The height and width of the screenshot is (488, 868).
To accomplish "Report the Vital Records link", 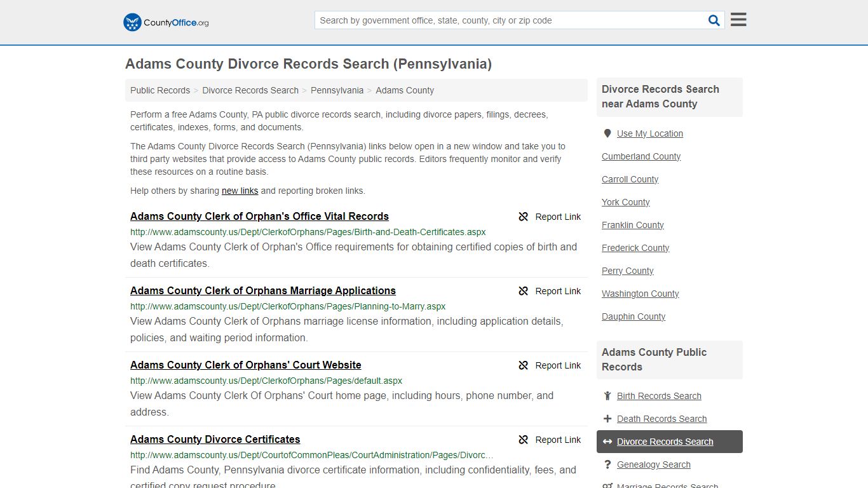I will pyautogui.click(x=550, y=217).
